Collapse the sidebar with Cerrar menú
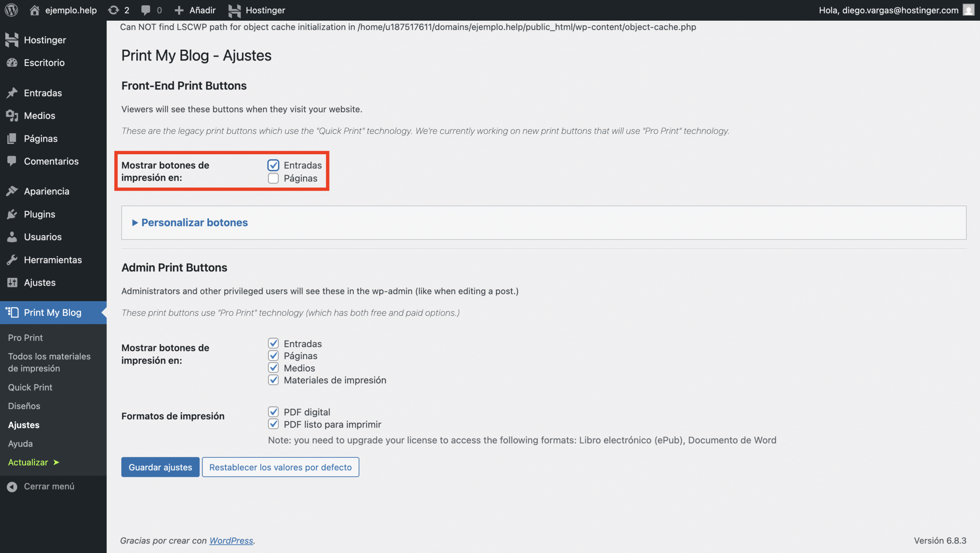The width and height of the screenshot is (980, 553). click(41, 486)
